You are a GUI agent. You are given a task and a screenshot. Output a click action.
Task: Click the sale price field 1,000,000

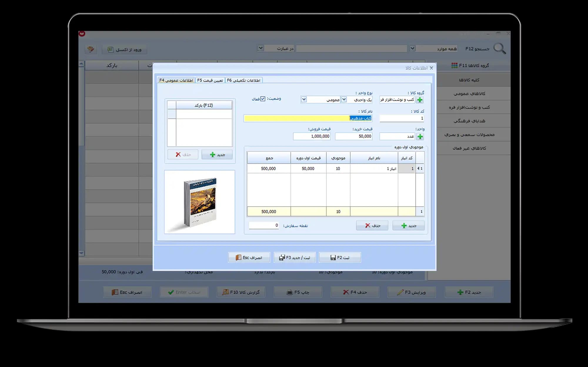(312, 136)
